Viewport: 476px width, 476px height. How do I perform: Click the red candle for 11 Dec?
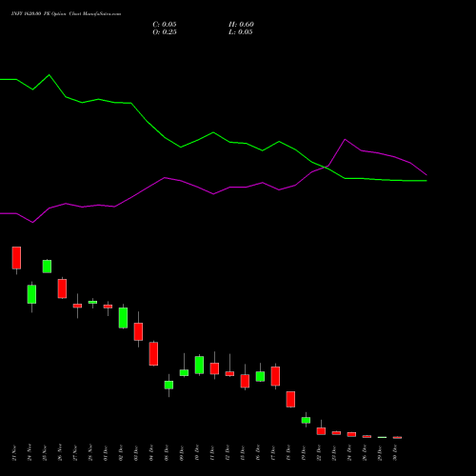click(x=214, y=368)
